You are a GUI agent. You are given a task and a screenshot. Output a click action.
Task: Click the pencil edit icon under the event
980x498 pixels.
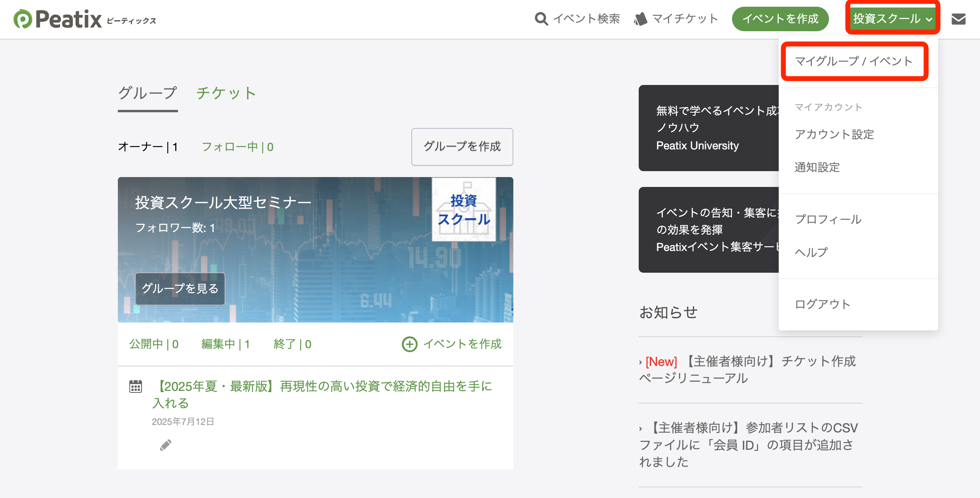[166, 444]
